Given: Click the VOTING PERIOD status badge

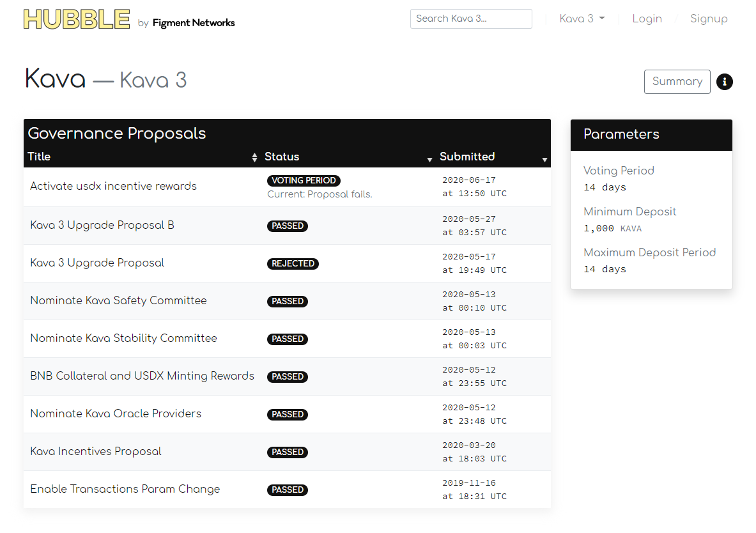Looking at the screenshot, I should click(x=304, y=180).
